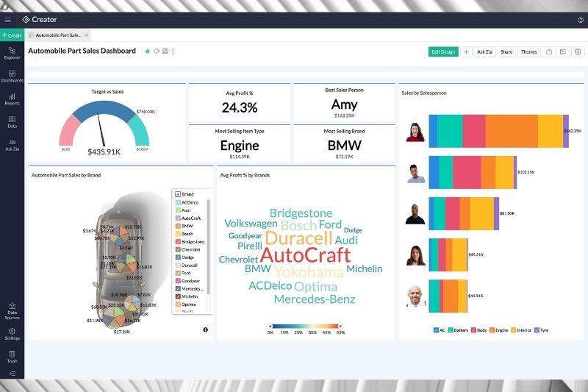Toggle Body legend checkbox

point(473,330)
